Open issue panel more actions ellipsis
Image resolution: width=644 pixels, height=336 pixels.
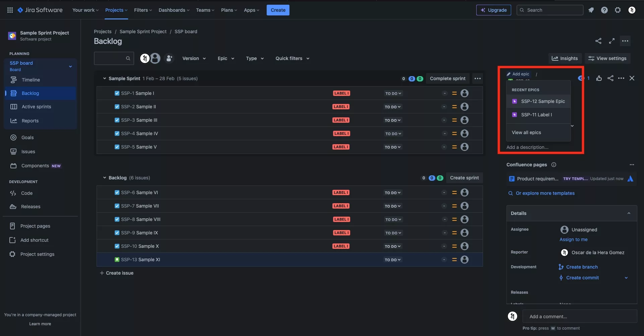point(621,78)
